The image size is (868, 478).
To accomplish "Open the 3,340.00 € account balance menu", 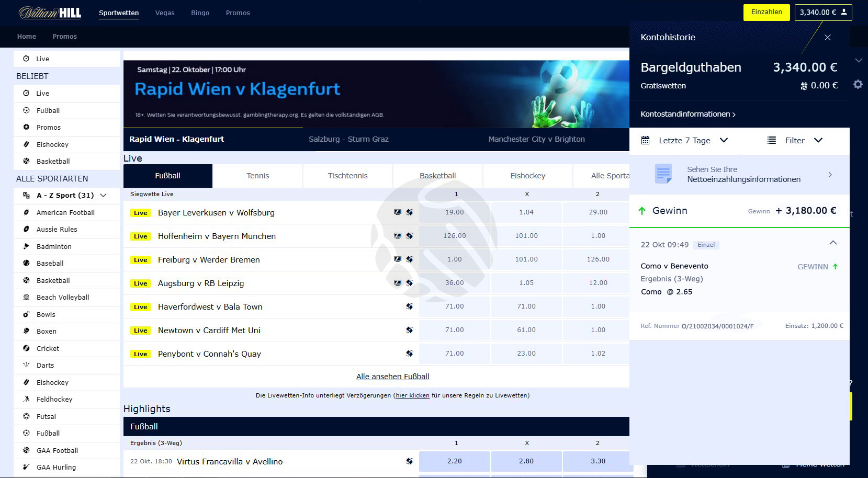I will click(824, 12).
